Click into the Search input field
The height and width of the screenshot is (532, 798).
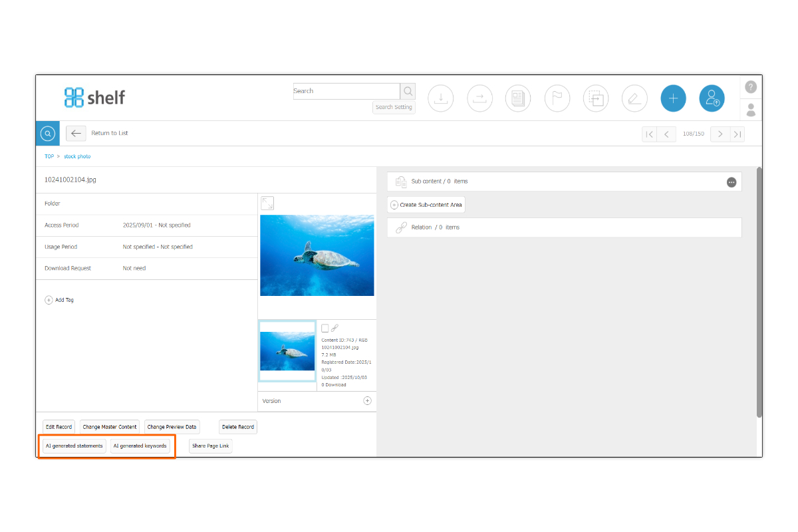(346, 91)
